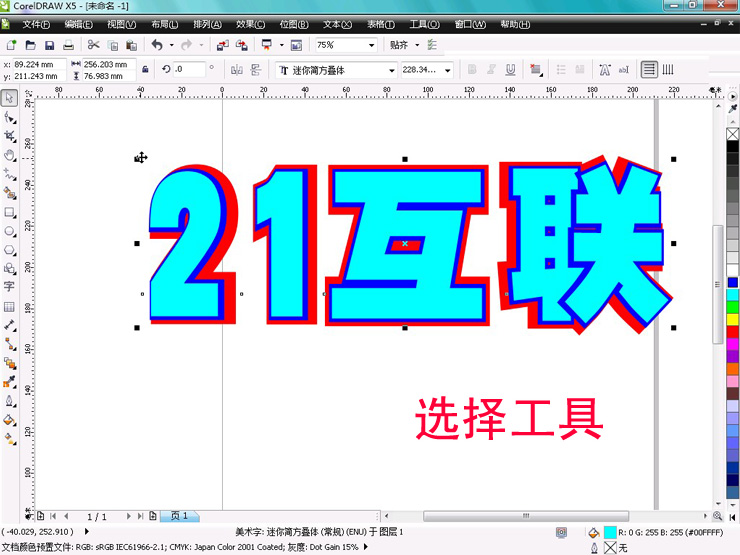Toggle the lock ratio padlock

[x=146, y=70]
